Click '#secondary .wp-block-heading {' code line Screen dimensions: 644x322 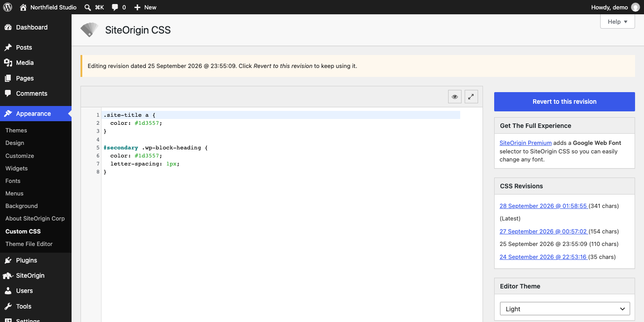[156, 148]
